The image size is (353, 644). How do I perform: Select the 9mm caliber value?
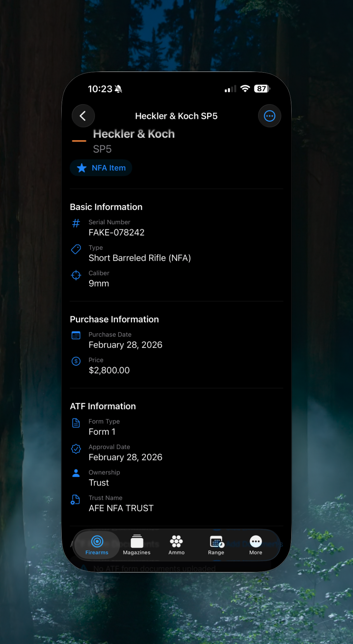coord(99,283)
